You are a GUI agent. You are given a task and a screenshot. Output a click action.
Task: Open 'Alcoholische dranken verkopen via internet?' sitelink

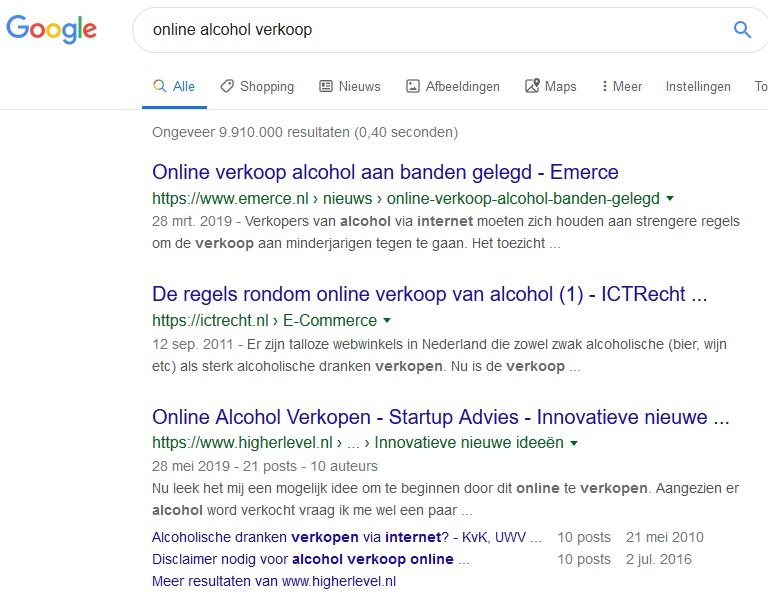point(347,537)
